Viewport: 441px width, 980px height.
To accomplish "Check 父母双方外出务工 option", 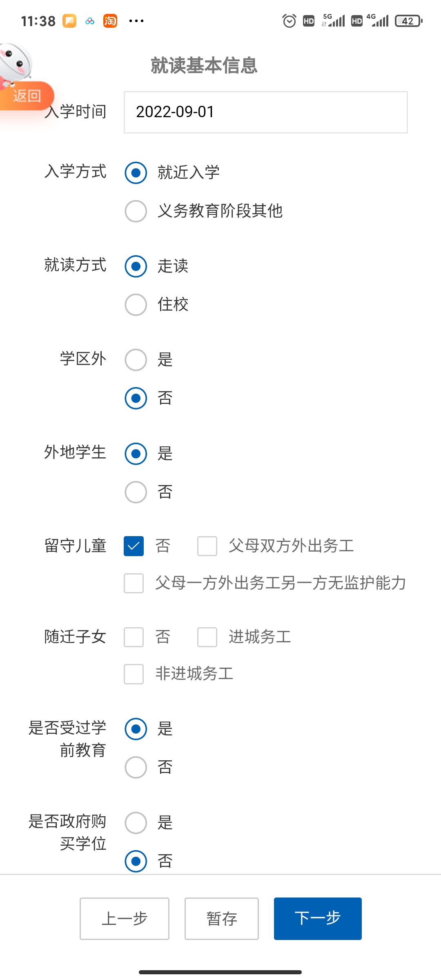I will [x=207, y=546].
